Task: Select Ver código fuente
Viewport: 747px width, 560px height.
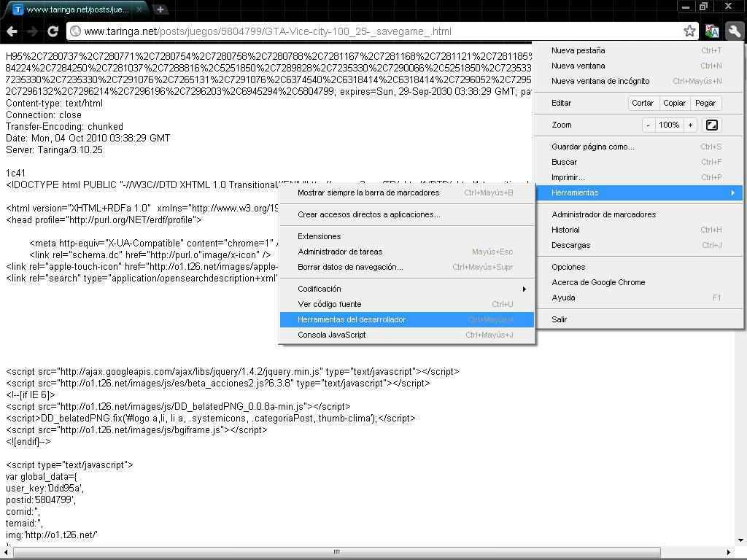Action: pos(407,304)
